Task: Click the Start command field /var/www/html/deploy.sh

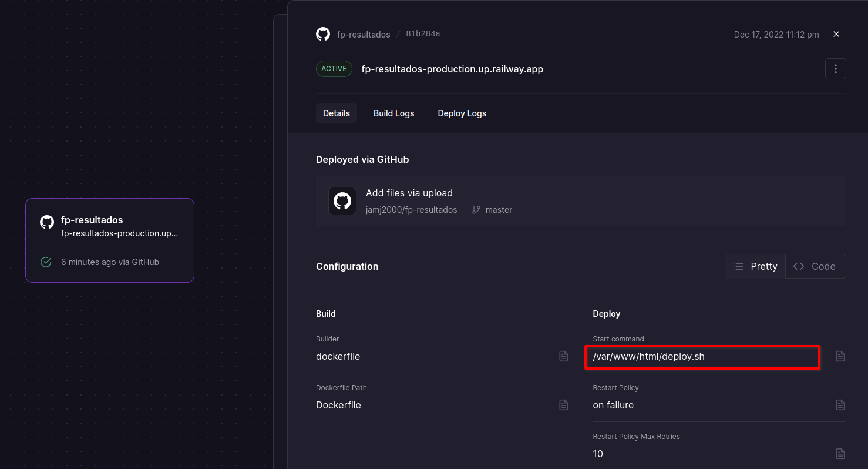Action: pos(702,357)
